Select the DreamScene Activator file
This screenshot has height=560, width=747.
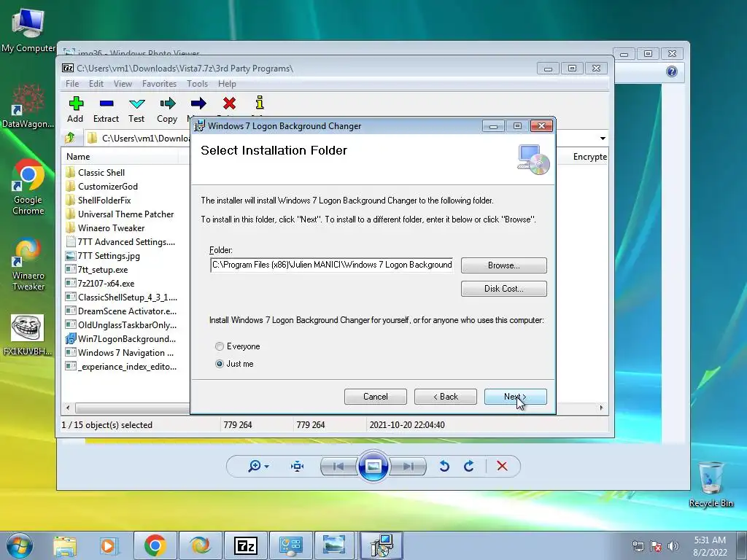point(127,311)
